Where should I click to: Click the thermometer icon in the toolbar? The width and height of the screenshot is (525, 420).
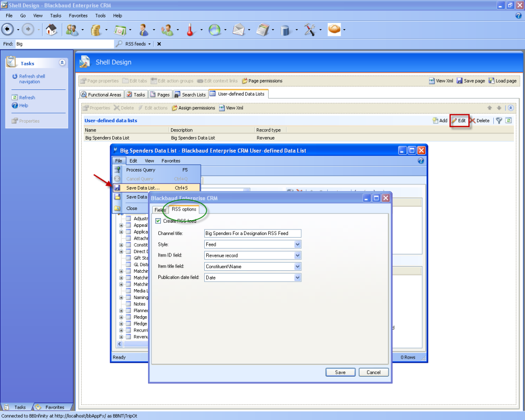click(190, 30)
